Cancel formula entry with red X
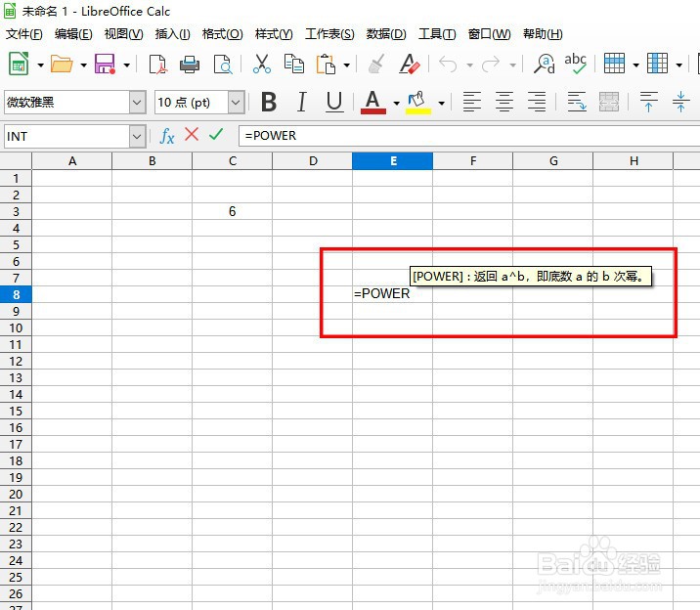 click(192, 134)
